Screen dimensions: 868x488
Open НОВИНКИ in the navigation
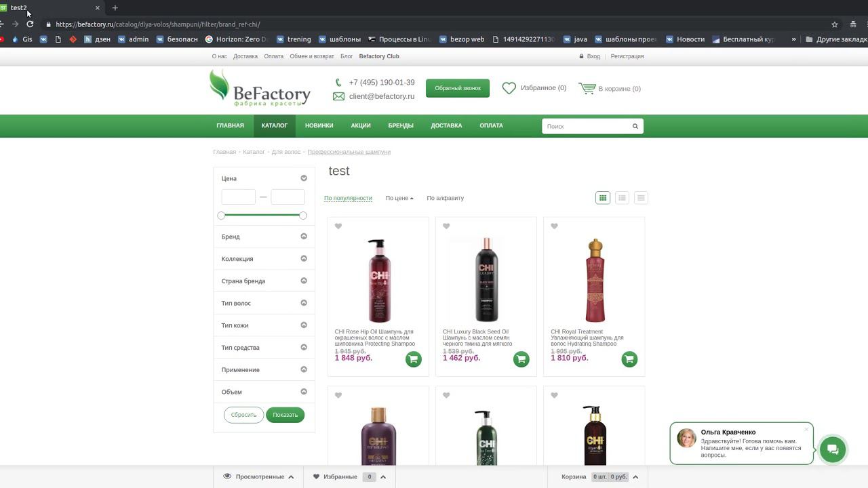[319, 126]
